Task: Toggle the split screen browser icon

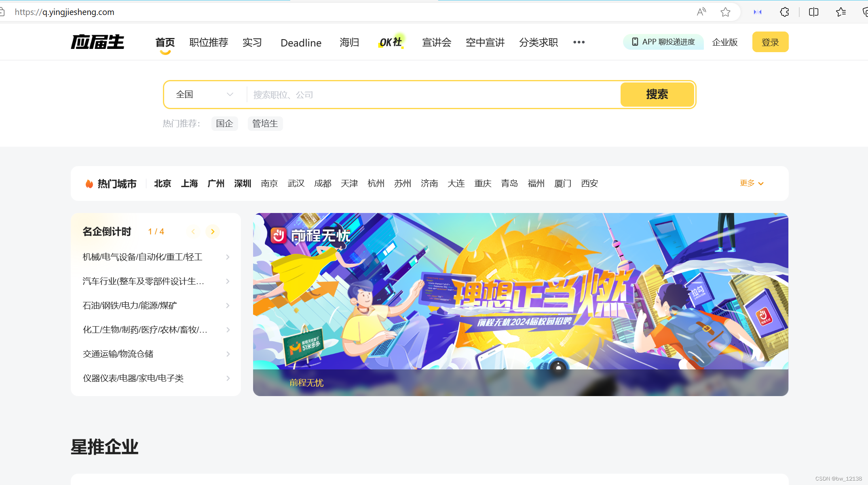Action: pos(813,12)
